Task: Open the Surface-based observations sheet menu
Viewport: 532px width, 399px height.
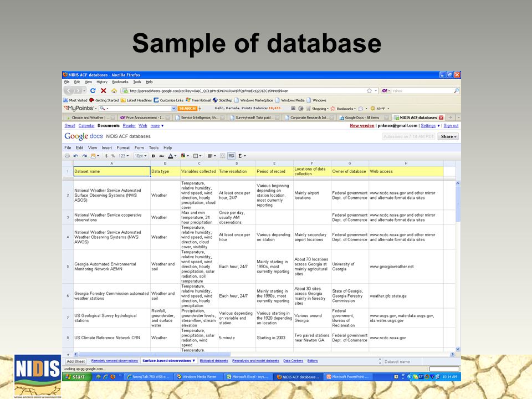Action: click(x=194, y=361)
